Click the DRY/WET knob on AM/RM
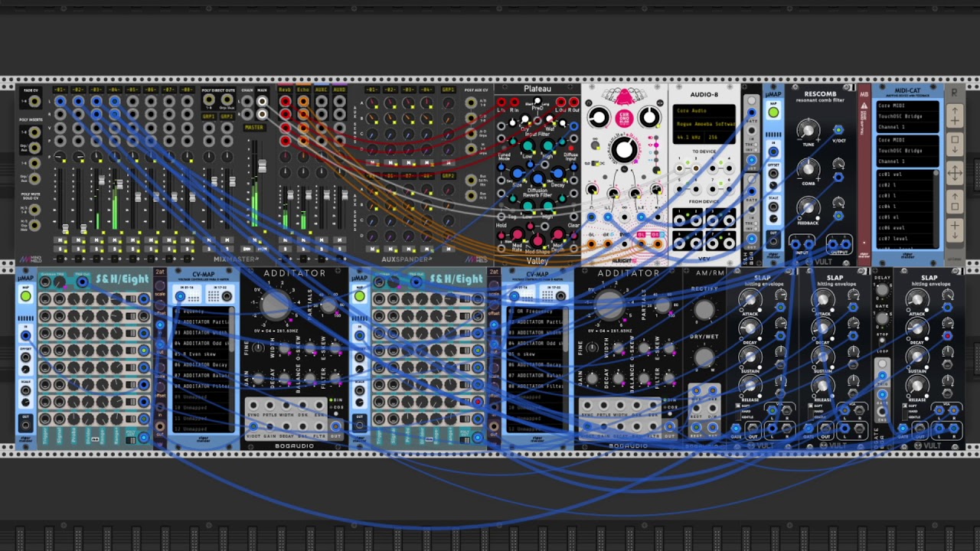The width and height of the screenshot is (980, 551). click(704, 357)
